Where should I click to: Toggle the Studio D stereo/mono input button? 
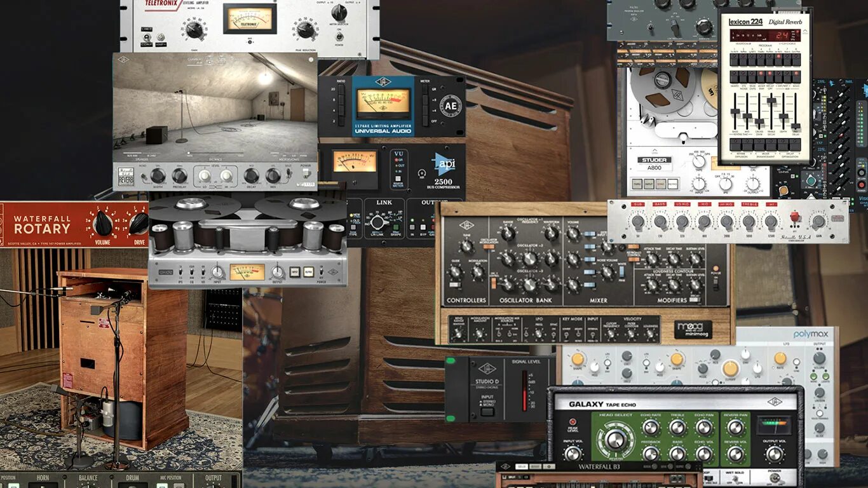(487, 412)
